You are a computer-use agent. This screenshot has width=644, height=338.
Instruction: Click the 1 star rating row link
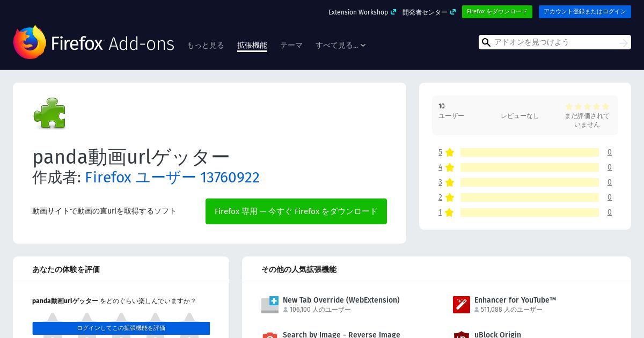click(446, 212)
